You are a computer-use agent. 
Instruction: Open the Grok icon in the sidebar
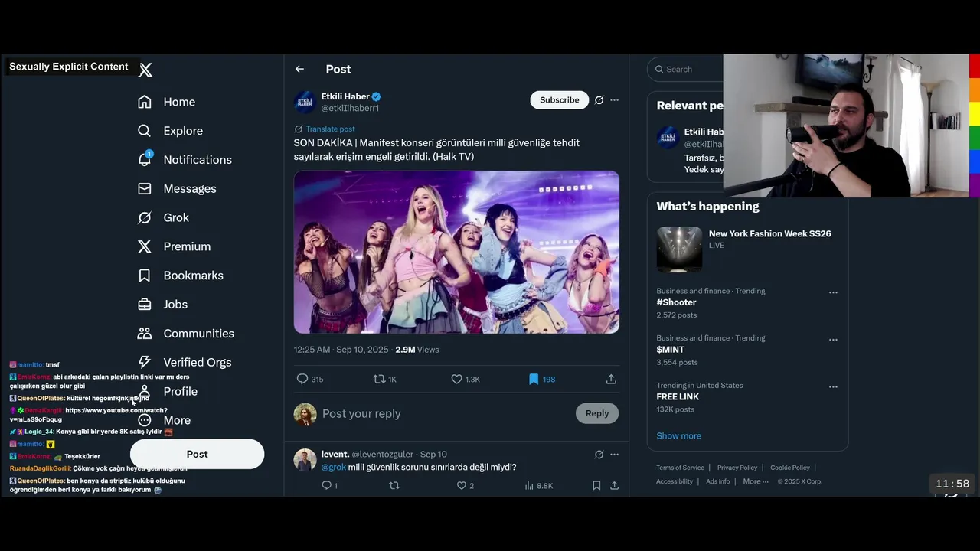coord(144,217)
